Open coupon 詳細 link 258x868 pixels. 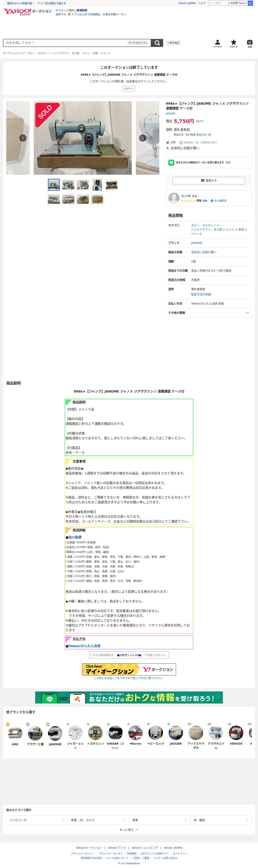point(228,162)
